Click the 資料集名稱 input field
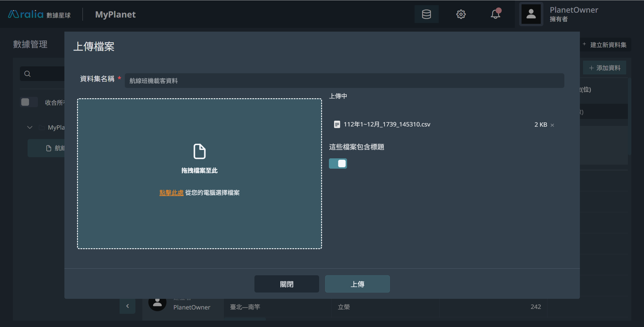This screenshot has height=327, width=644. click(344, 81)
